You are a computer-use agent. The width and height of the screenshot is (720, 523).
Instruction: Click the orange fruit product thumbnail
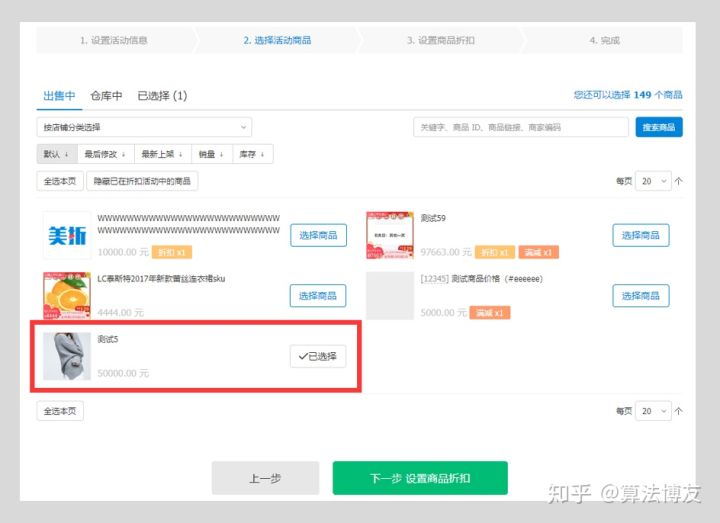67,295
